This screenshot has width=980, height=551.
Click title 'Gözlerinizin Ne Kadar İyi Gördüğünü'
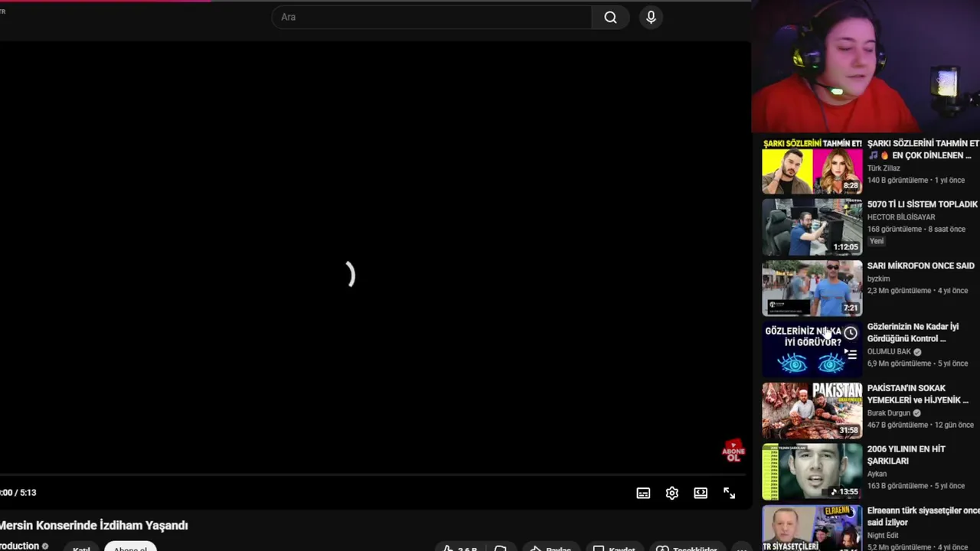pos(913,333)
